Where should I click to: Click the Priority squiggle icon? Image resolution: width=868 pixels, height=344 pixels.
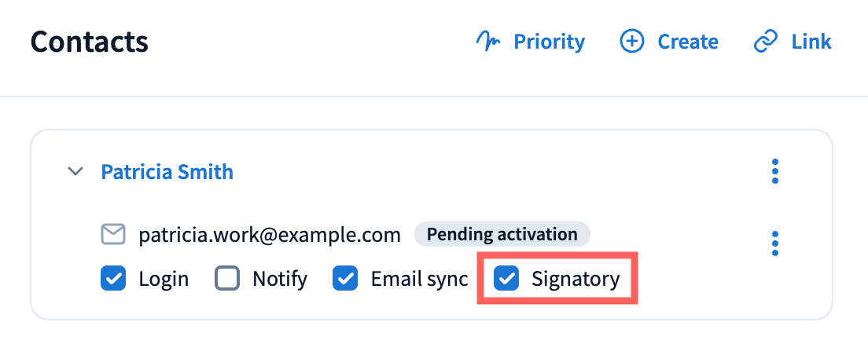coord(489,42)
